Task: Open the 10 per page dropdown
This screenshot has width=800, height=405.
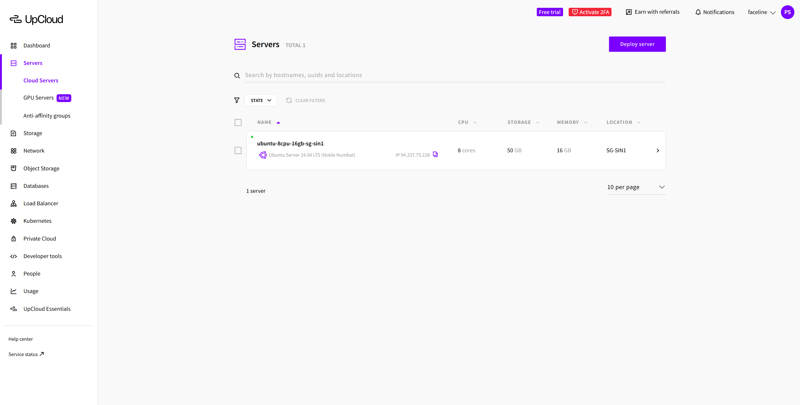Action: [x=636, y=187]
